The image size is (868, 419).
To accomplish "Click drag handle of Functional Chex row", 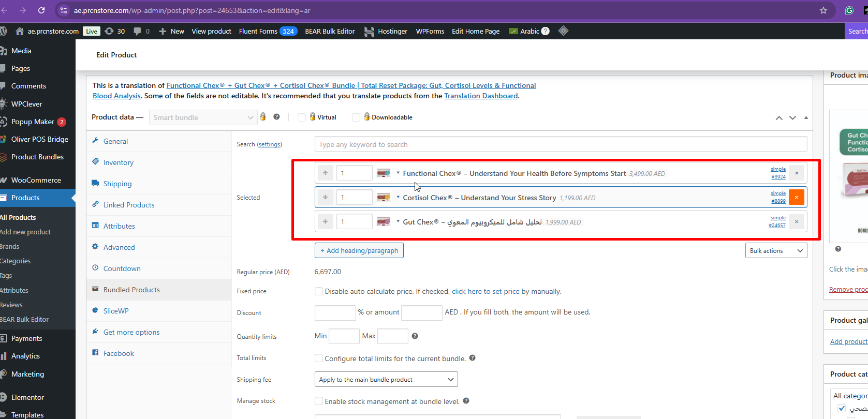I will click(x=325, y=173).
